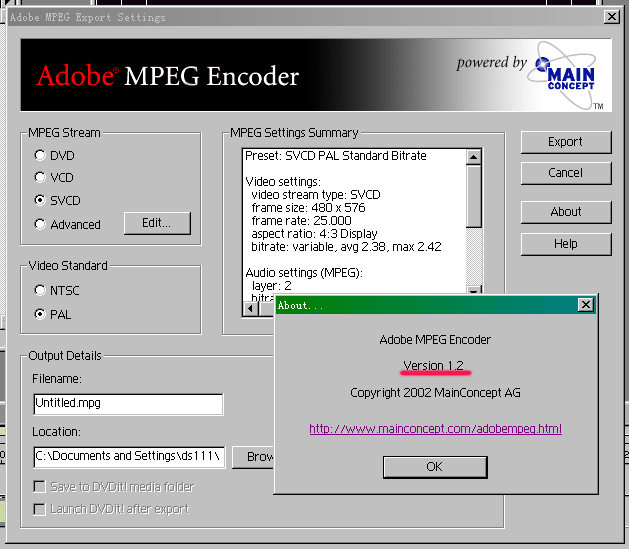
Task: Open the About button in export settings
Action: 566,212
